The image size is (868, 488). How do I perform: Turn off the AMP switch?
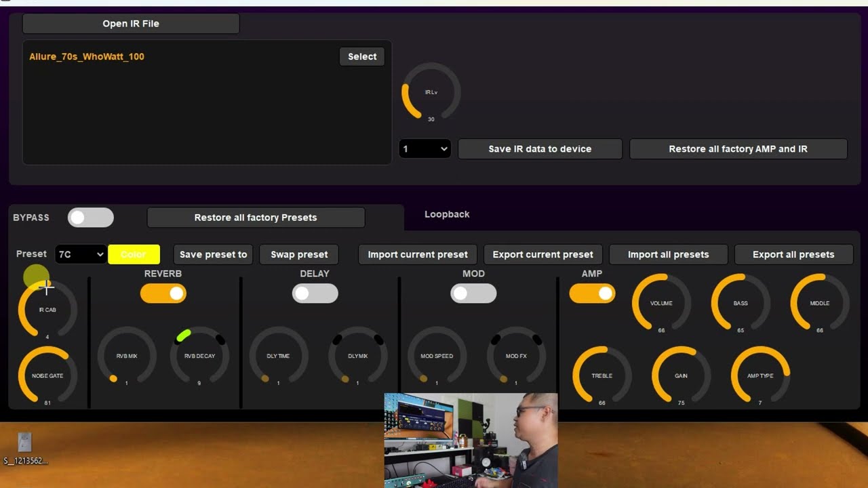[592, 293]
